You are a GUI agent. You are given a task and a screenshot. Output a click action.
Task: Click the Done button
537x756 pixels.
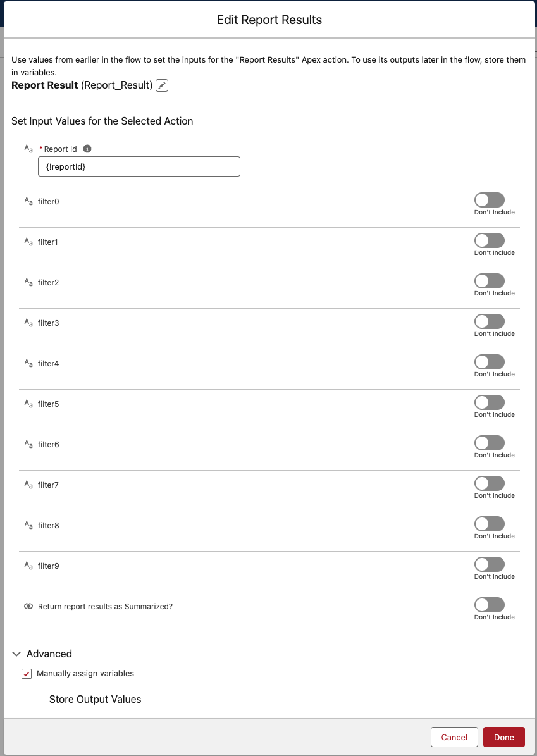(503, 737)
